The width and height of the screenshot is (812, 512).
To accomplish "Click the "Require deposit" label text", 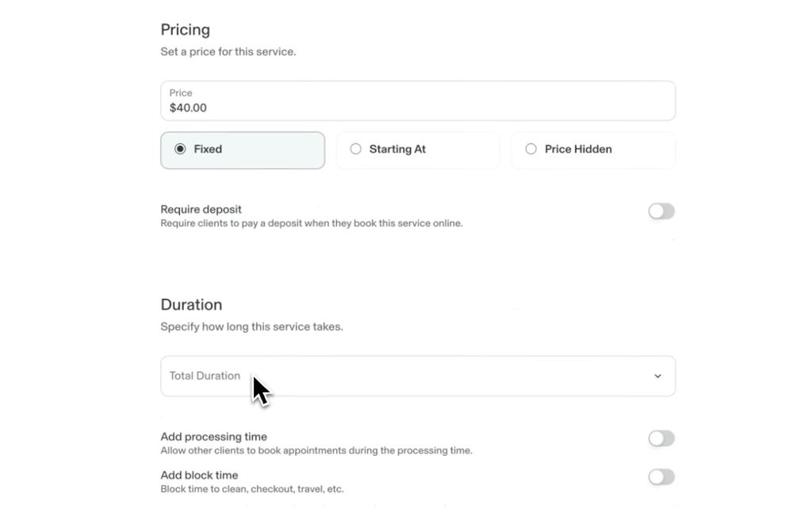I will (201, 209).
